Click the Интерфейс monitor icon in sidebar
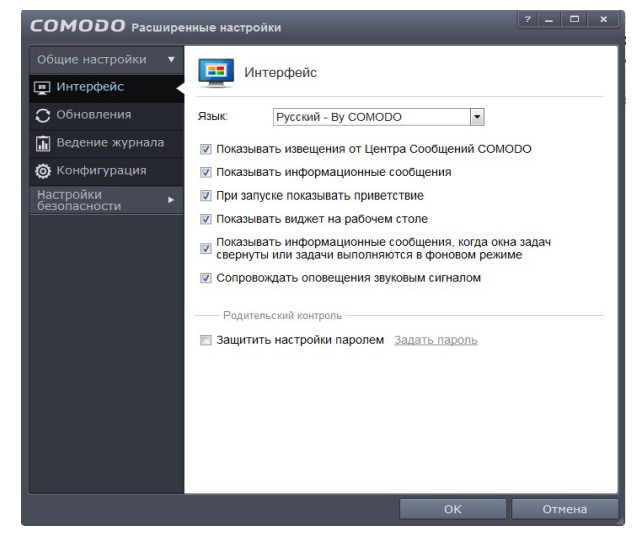Image resolution: width=644 pixels, height=537 pixels. (42, 88)
